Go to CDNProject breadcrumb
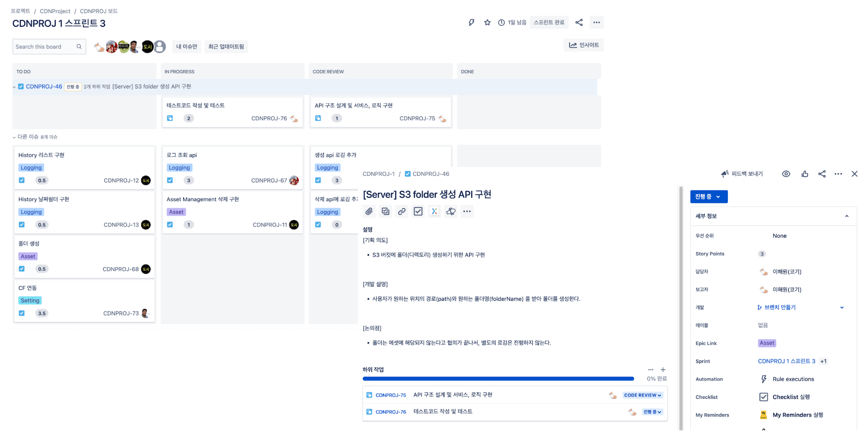 [55, 11]
